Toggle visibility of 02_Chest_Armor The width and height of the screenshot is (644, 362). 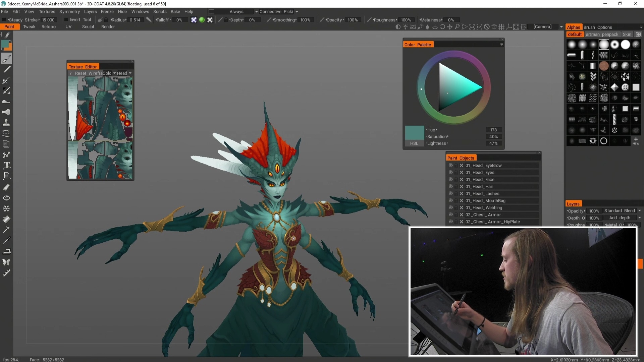(x=451, y=215)
